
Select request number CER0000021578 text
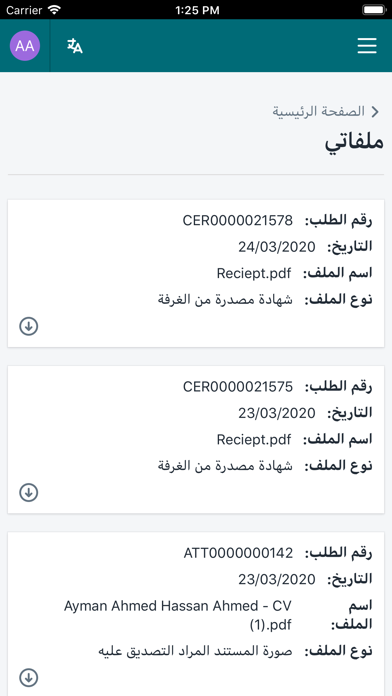(238, 220)
